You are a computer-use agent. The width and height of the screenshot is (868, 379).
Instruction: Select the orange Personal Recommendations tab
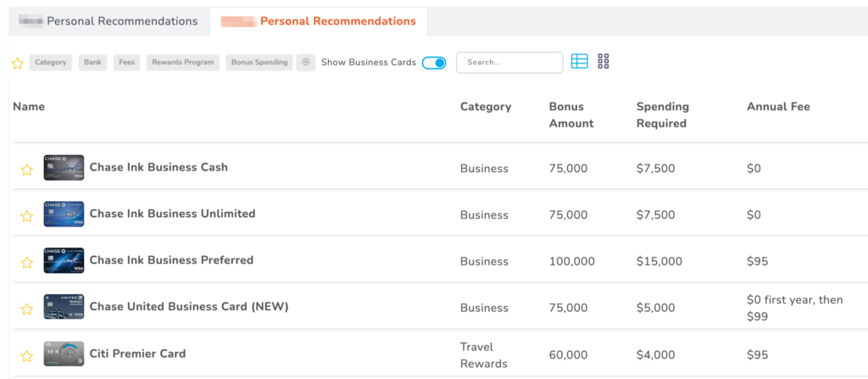[x=319, y=21]
